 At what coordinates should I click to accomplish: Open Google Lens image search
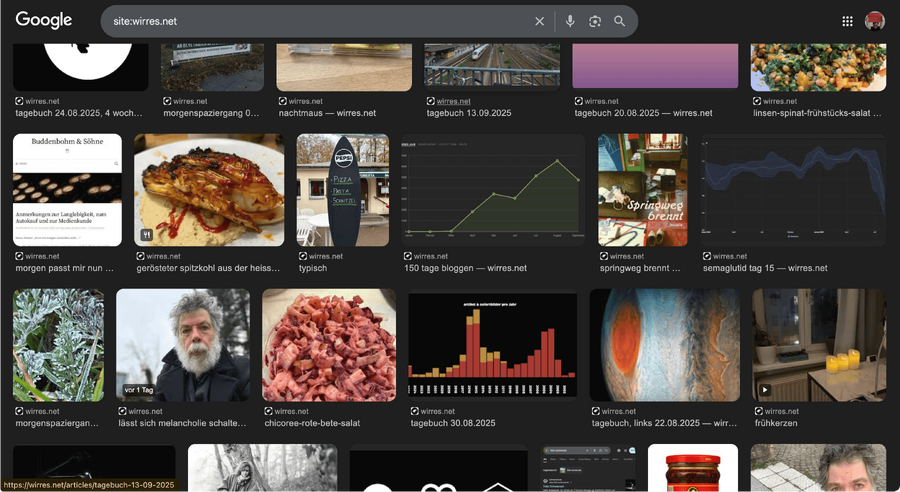click(595, 21)
